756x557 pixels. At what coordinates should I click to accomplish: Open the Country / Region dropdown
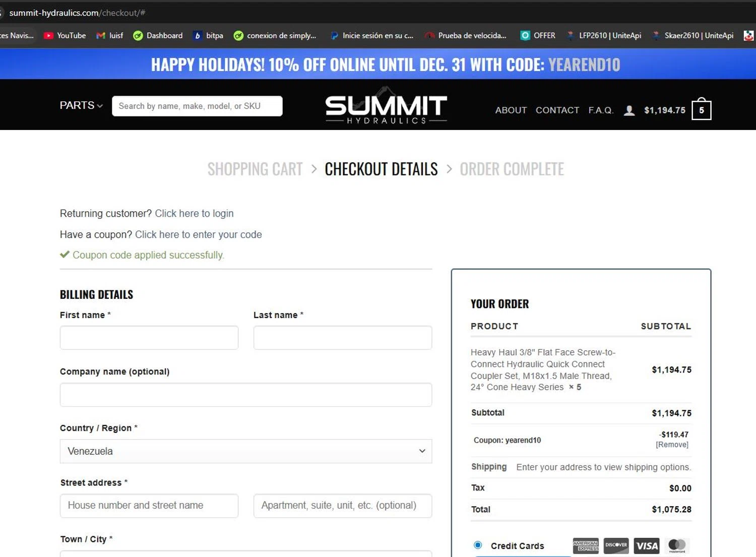(246, 451)
